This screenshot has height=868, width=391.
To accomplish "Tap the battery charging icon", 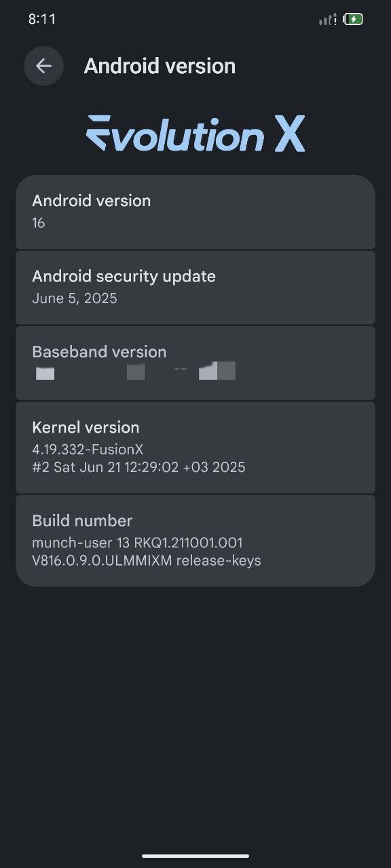I will point(354,19).
